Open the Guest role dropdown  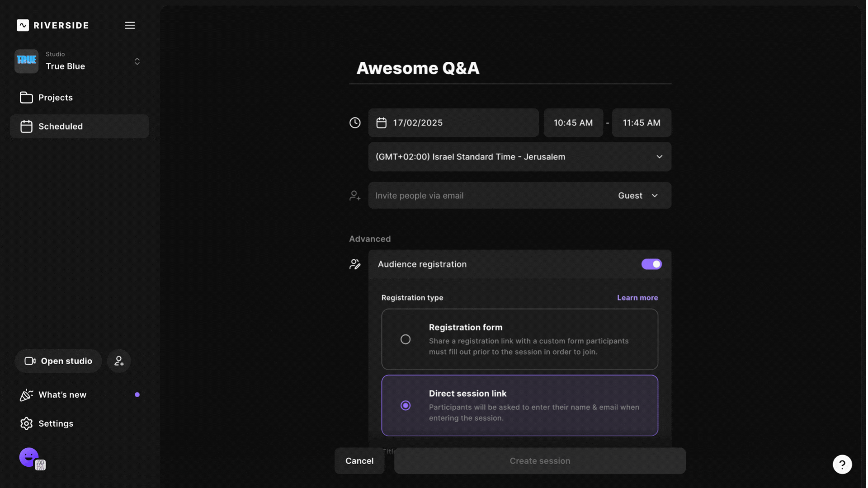point(637,196)
